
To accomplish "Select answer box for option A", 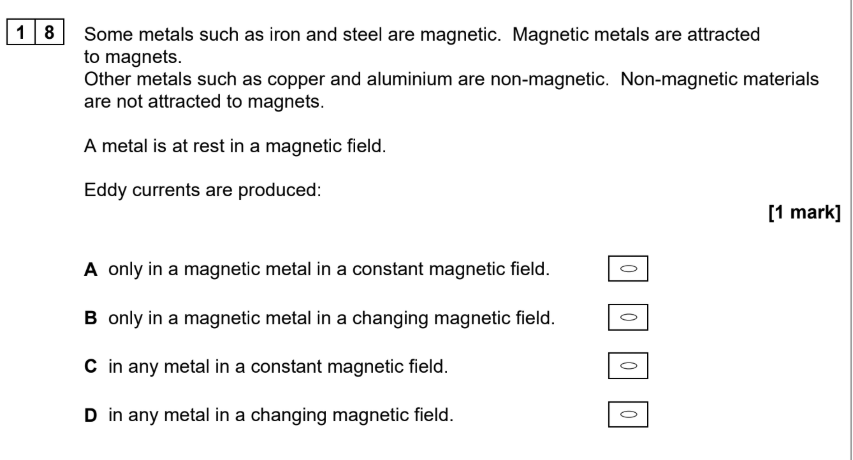I will 628,269.
